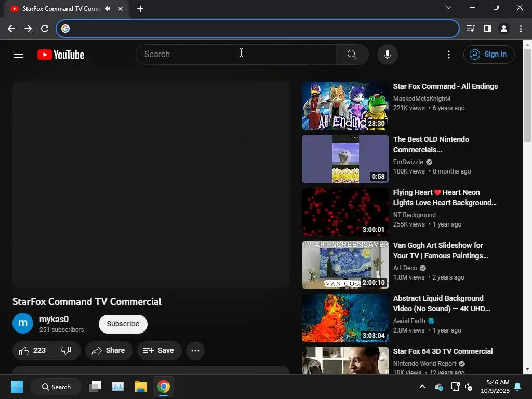The height and width of the screenshot is (399, 532).
Task: Click the Sign in button
Action: pos(488,54)
